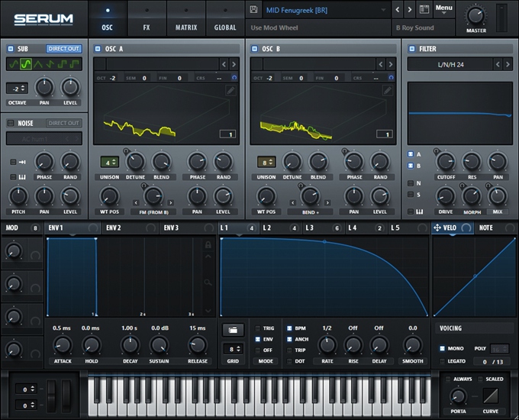Select the ENV 3 tab
The height and width of the screenshot is (420, 519).
point(187,228)
